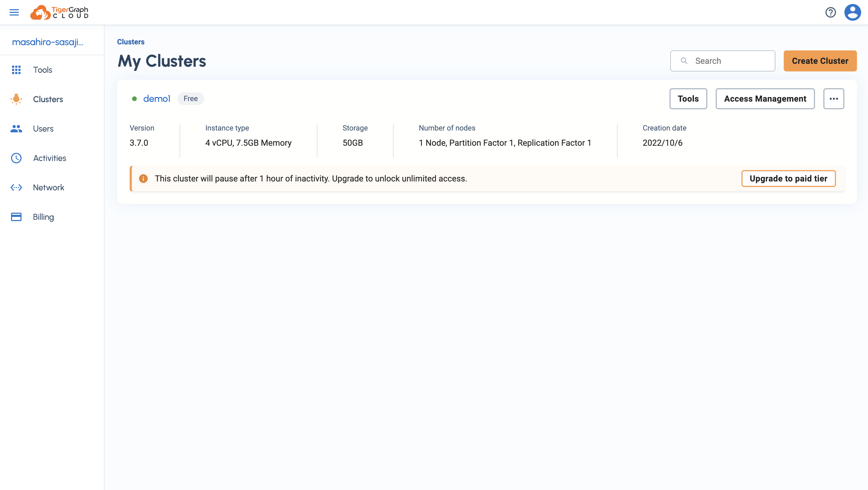This screenshot has width=868, height=490.
Task: Open the demo1 cluster link
Action: 157,99
